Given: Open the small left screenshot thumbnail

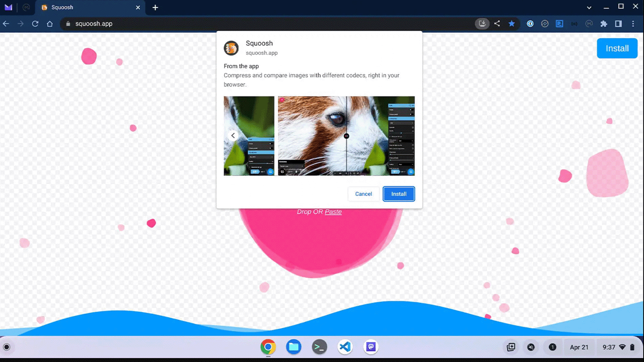Looking at the screenshot, I should 249,136.
